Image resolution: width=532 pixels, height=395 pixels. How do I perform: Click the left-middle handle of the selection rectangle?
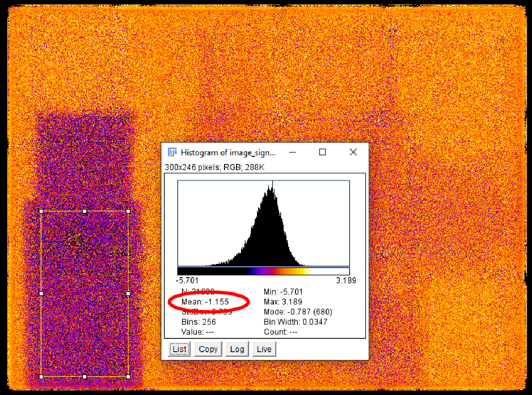click(41, 294)
